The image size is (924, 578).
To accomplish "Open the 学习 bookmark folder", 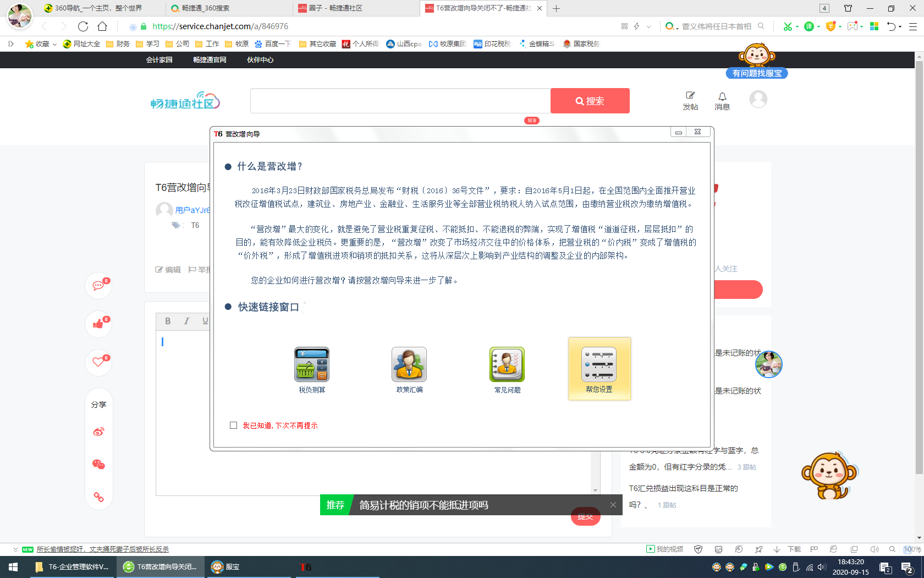I will [147, 44].
